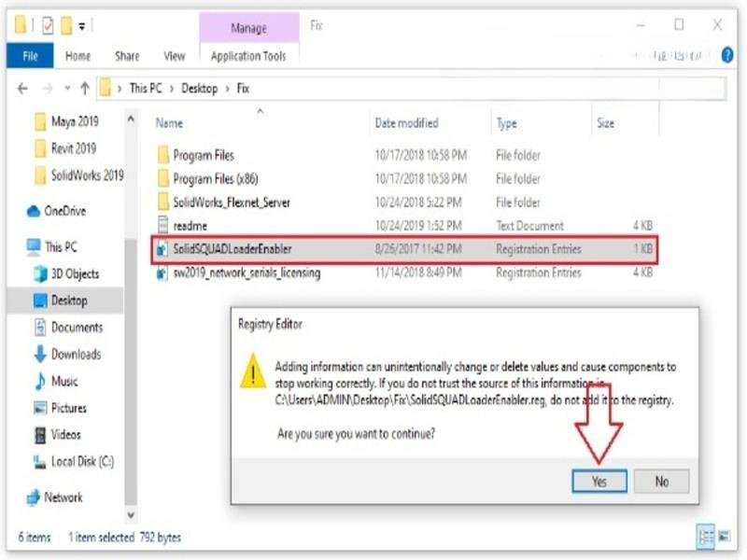Confirm registry import by clicking Yes
Viewport: 747px width, 560px height.
click(x=599, y=482)
